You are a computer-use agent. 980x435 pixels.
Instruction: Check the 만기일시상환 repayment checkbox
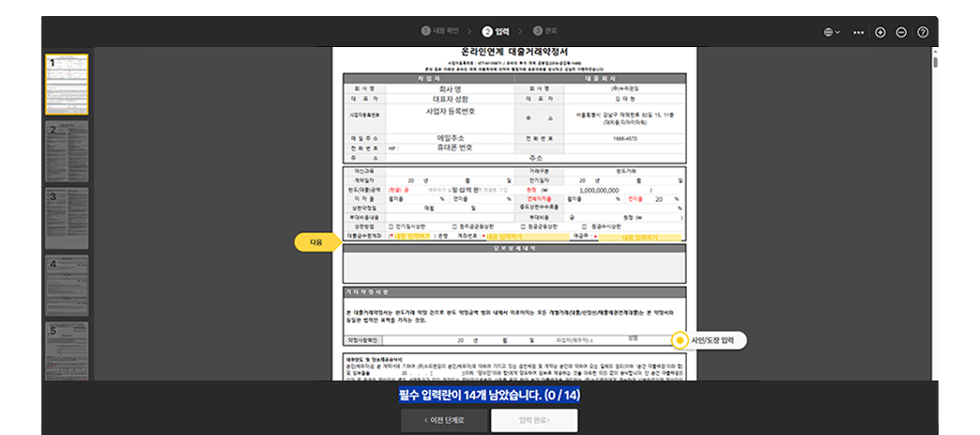point(391,226)
